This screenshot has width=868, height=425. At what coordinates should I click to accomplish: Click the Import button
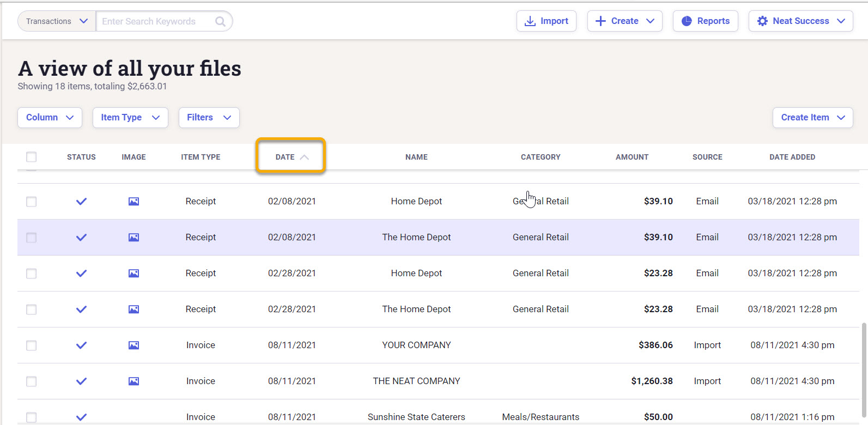tap(547, 21)
